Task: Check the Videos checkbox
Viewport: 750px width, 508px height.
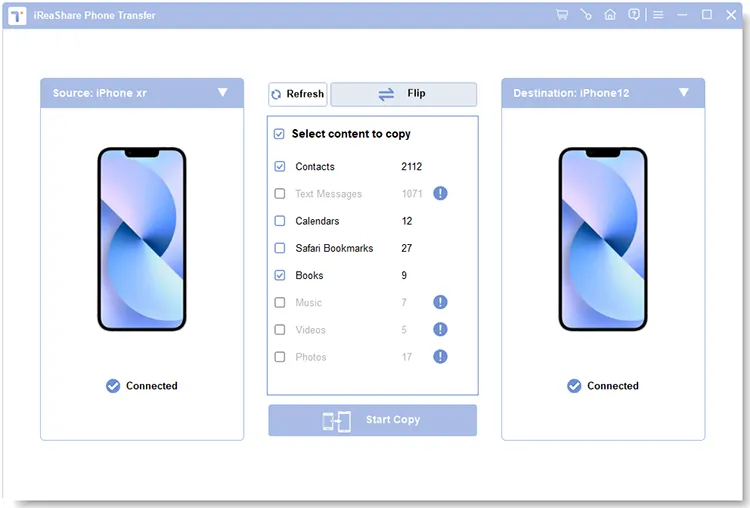Action: click(280, 330)
